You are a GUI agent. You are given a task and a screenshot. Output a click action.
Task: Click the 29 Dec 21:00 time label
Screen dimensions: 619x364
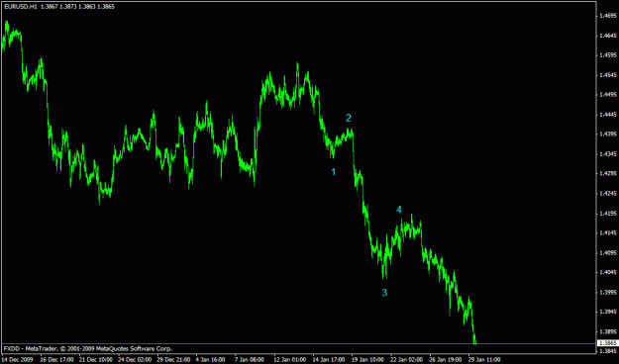tap(173, 360)
